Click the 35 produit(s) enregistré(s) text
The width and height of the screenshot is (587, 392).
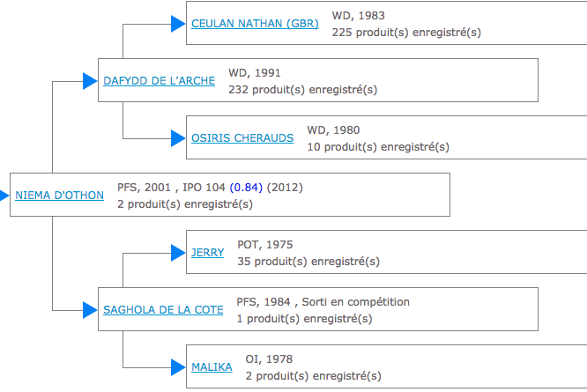pyautogui.click(x=308, y=262)
